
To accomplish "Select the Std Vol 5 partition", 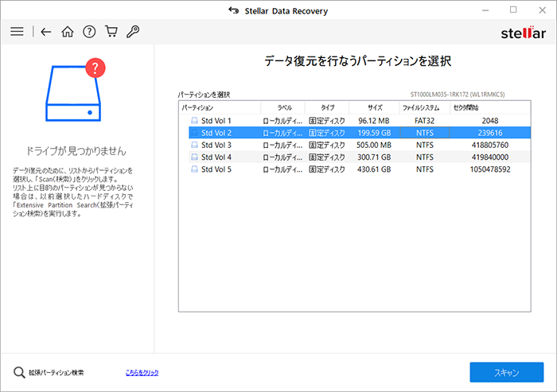I will [360, 169].
